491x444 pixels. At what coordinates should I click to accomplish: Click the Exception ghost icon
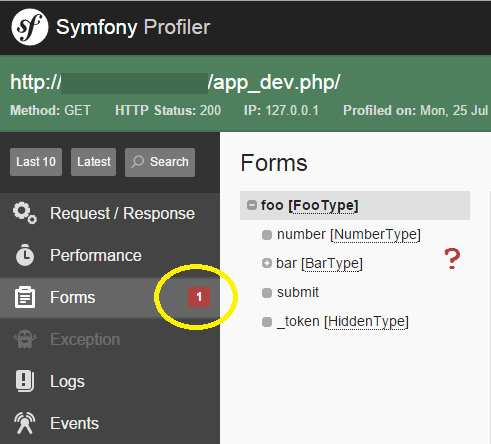pos(25,339)
